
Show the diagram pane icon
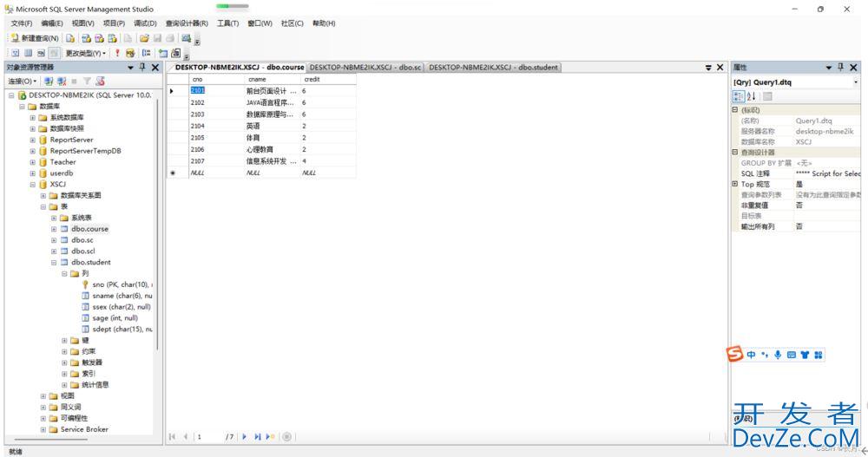[15, 53]
